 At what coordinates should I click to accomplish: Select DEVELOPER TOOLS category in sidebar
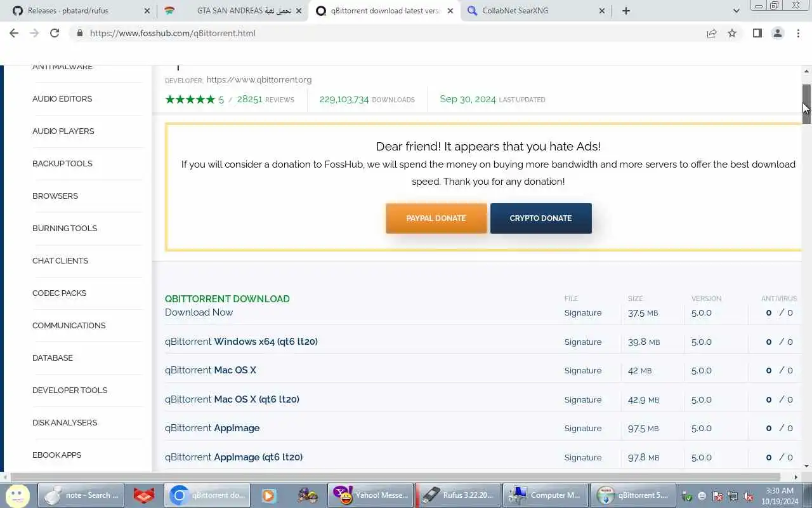[x=70, y=391]
